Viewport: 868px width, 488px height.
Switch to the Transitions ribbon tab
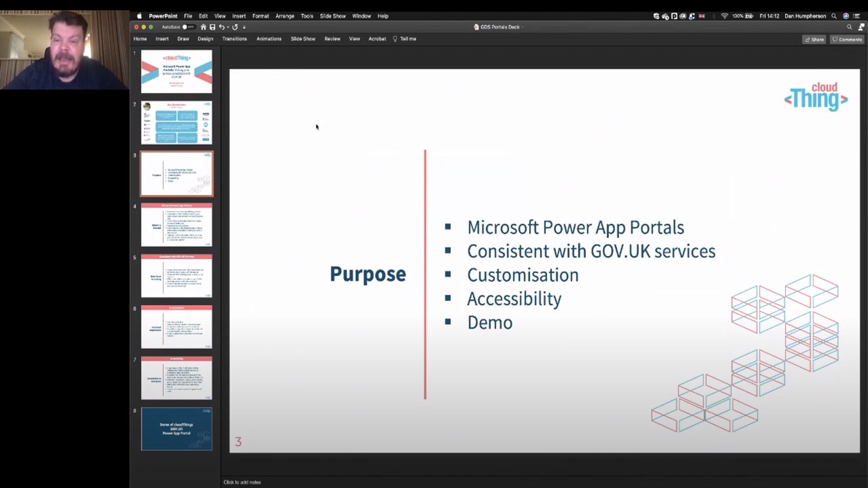click(x=235, y=39)
